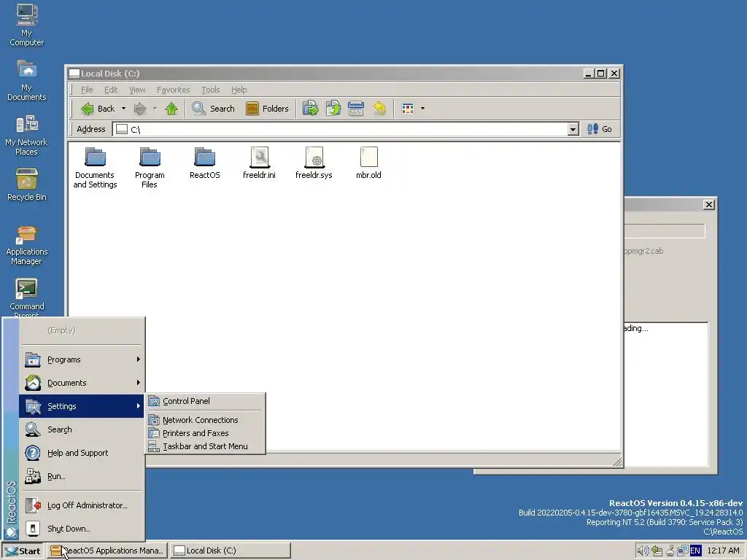The height and width of the screenshot is (560, 747).
Task: Expand the Documents submenu in Start menu
Action: point(82,383)
